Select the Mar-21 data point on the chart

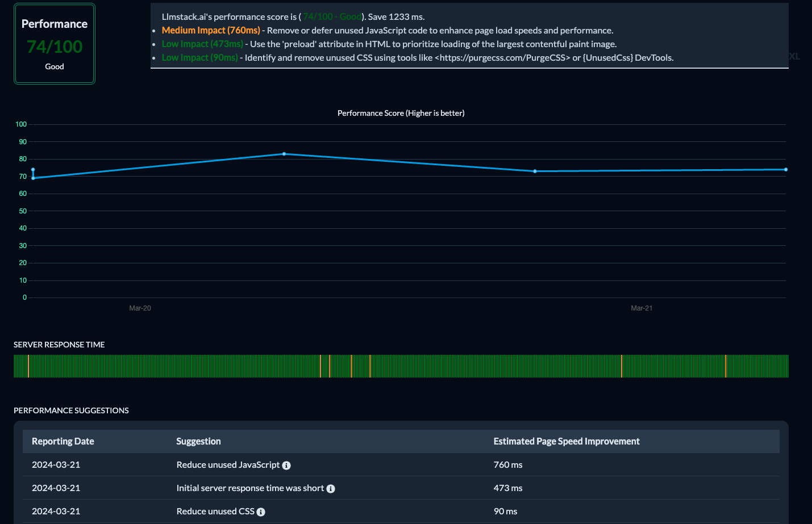coord(535,170)
